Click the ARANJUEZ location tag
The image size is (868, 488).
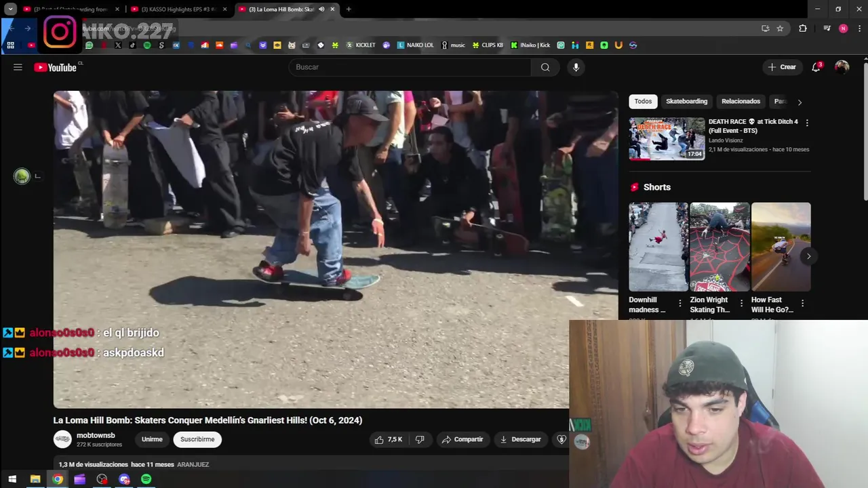[x=193, y=465]
